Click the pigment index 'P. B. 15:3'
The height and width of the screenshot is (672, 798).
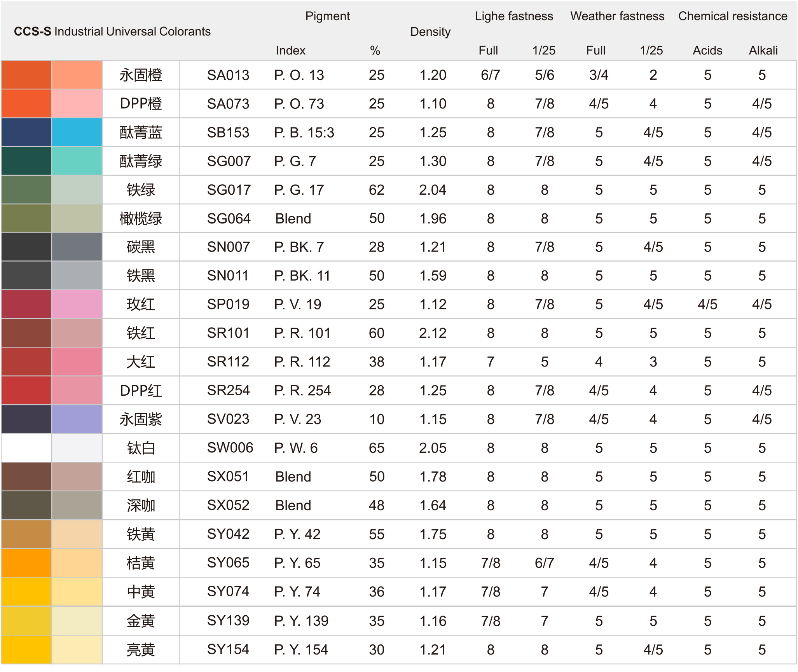(x=304, y=133)
